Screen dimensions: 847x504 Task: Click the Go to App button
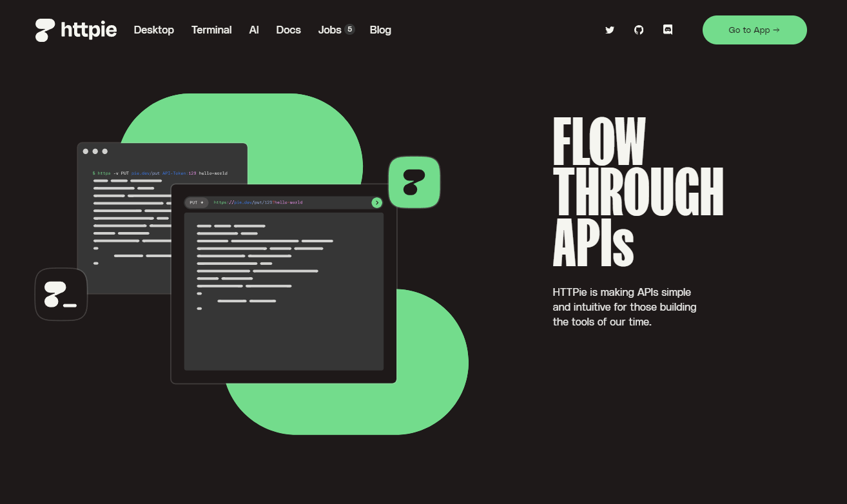[x=755, y=30]
